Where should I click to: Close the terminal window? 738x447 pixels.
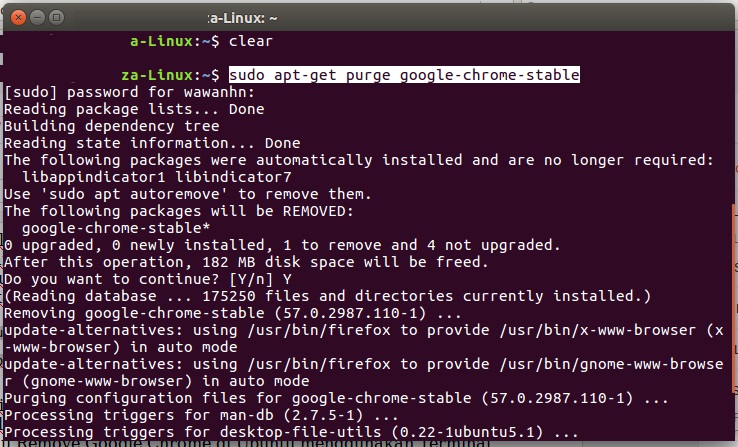18,18
